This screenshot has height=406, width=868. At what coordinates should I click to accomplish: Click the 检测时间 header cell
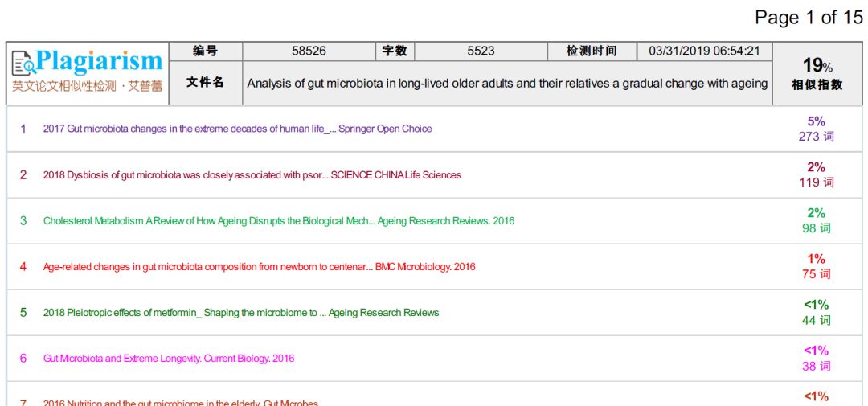[592, 51]
